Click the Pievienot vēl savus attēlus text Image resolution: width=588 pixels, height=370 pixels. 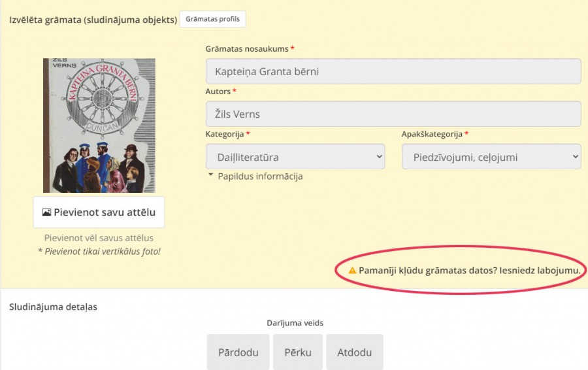click(x=99, y=238)
